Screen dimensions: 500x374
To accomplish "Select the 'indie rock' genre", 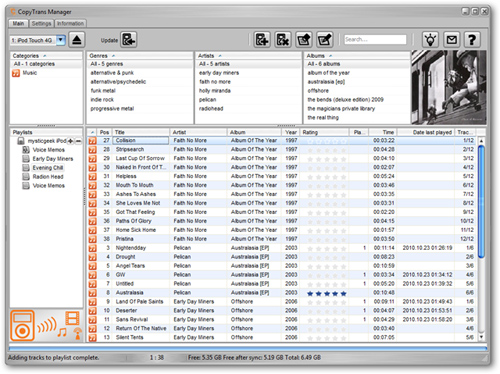I will coord(102,100).
